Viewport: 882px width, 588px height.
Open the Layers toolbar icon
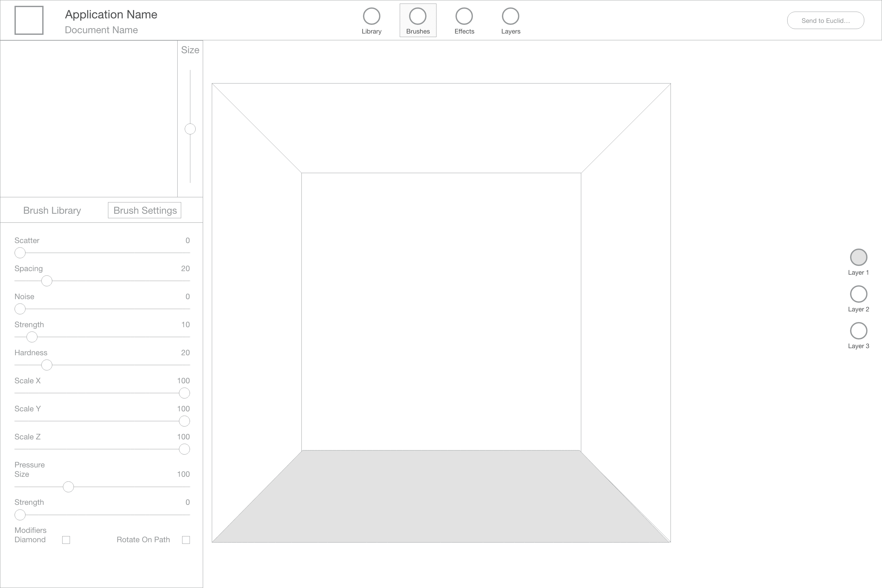[x=510, y=16]
